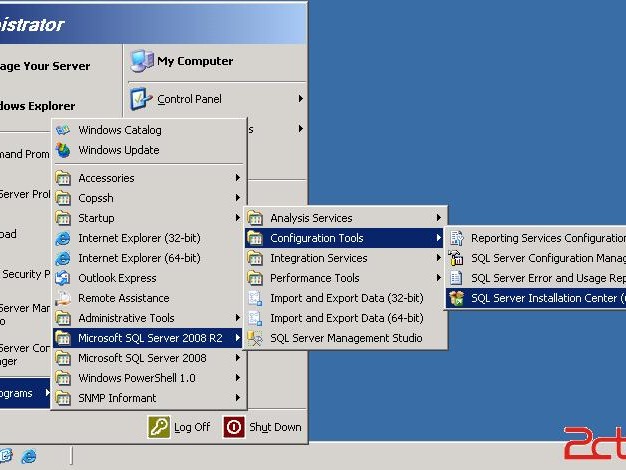
Task: Click the Log Off key icon
Action: click(159, 427)
